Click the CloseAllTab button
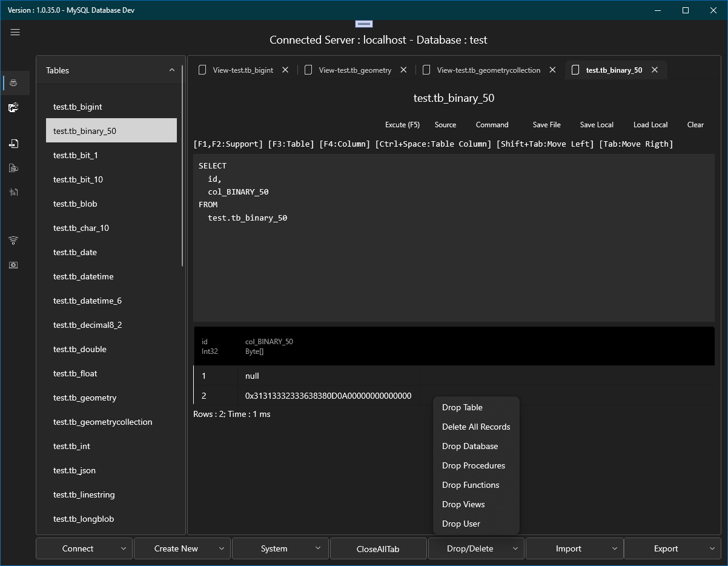Image resolution: width=728 pixels, height=566 pixels. click(x=378, y=548)
